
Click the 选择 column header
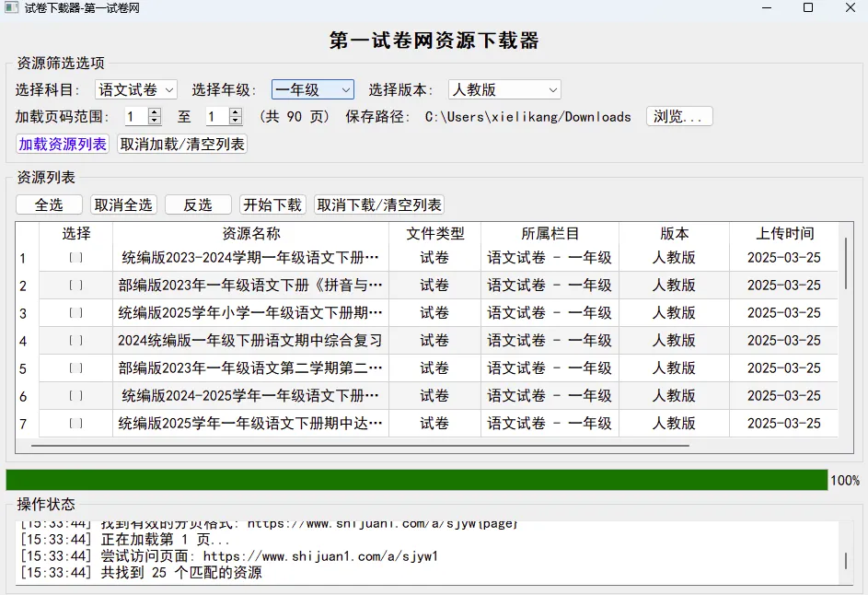[x=75, y=233]
